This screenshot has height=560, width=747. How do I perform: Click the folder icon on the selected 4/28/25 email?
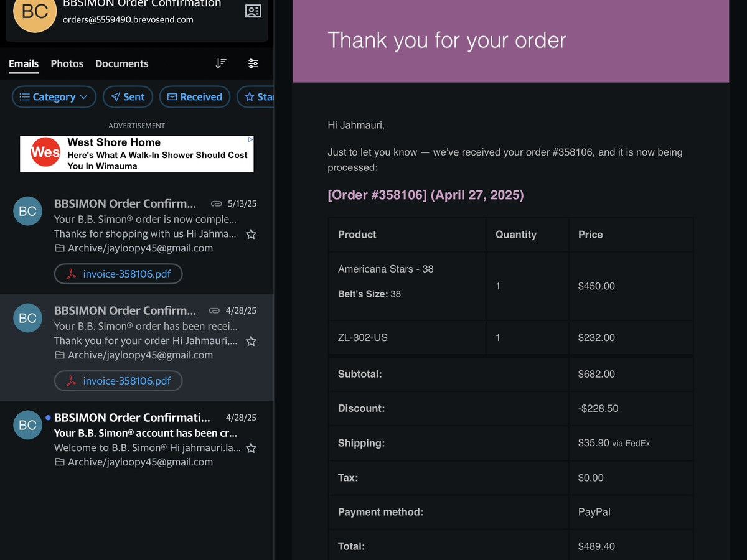[60, 355]
